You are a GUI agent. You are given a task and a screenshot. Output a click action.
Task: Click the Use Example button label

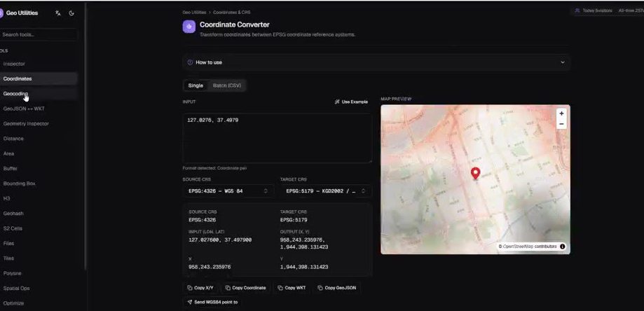click(355, 102)
